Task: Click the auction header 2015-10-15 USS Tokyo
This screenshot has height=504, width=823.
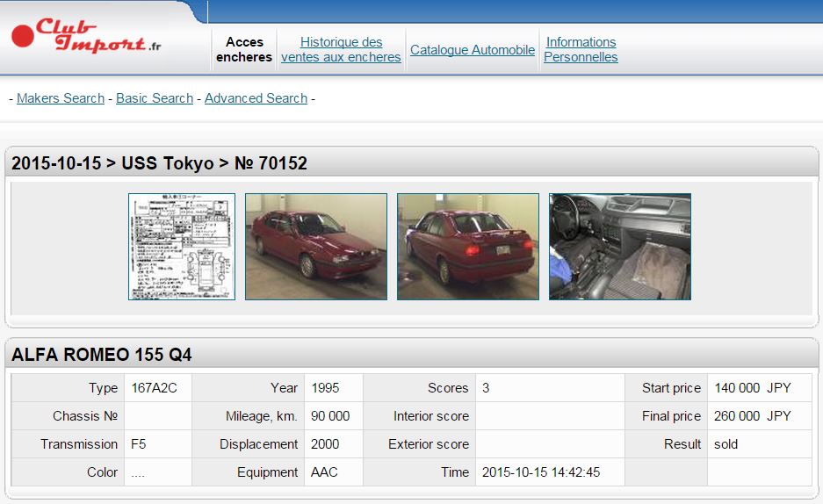Action: pyautogui.click(x=159, y=163)
